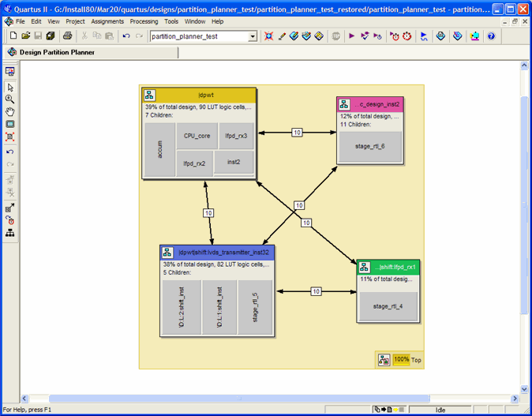Open the Assignments menu

[x=107, y=21]
